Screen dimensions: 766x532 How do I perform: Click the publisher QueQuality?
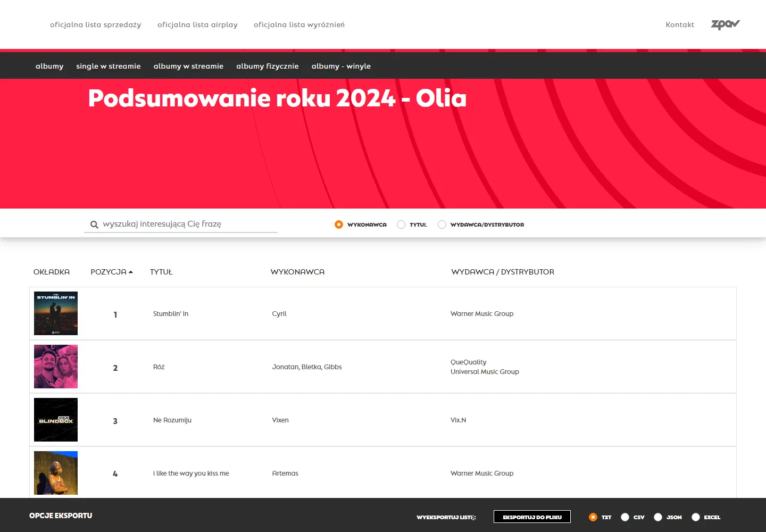click(469, 362)
